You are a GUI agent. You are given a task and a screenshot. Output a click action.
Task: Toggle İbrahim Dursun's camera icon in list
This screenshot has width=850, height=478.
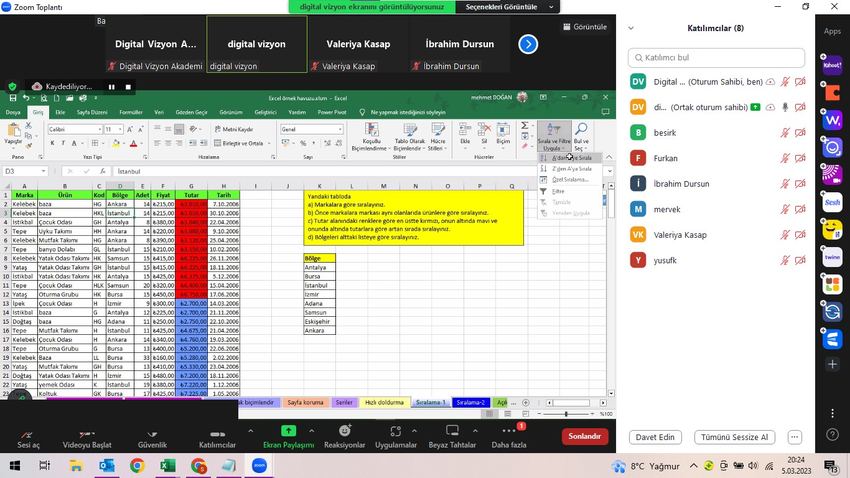pos(800,184)
